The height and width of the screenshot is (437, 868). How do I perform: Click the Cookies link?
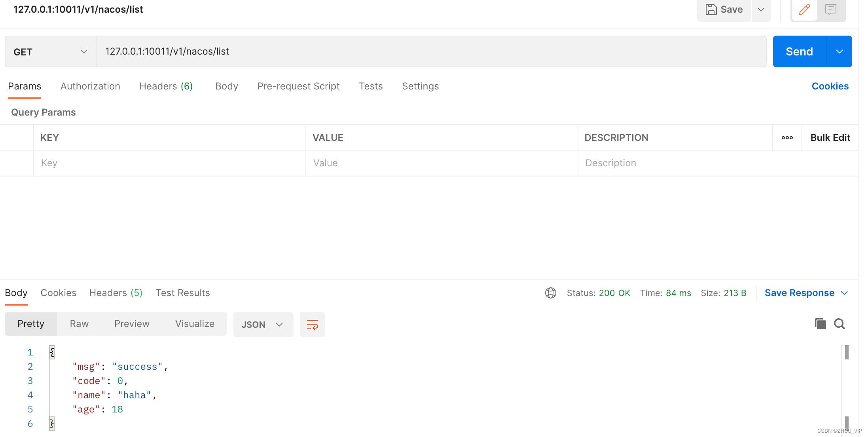pyautogui.click(x=830, y=86)
